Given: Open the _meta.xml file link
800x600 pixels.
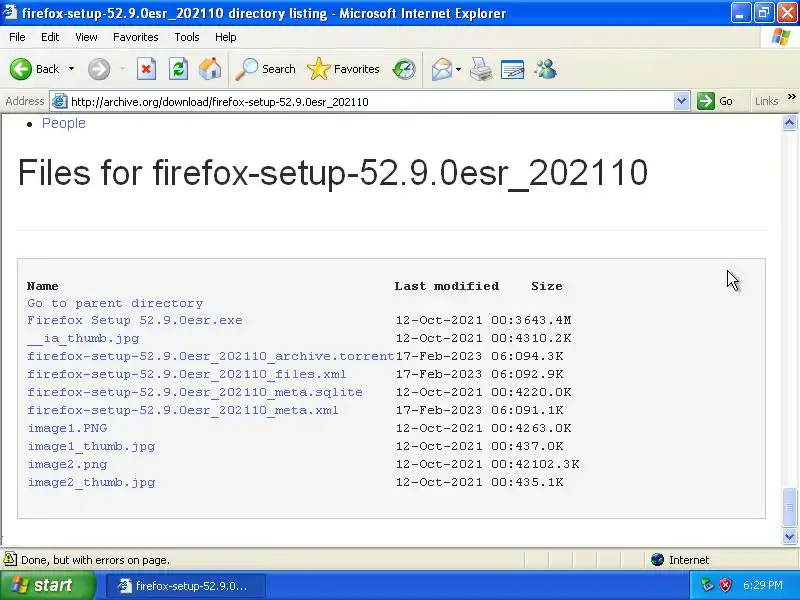Looking at the screenshot, I should [183, 410].
